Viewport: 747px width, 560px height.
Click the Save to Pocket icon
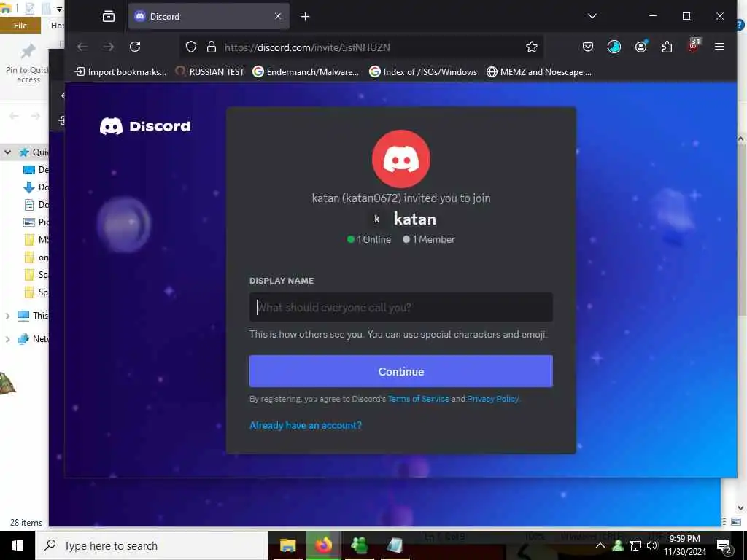click(588, 47)
